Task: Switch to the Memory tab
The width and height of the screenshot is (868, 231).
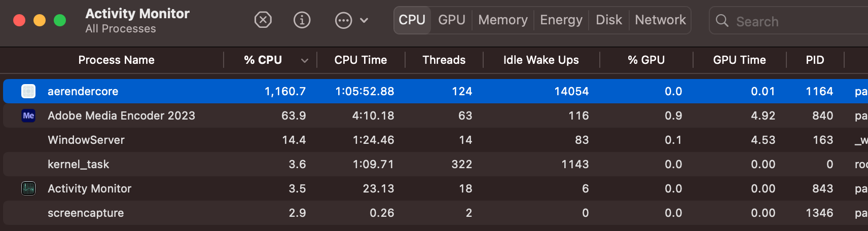Action: point(502,20)
